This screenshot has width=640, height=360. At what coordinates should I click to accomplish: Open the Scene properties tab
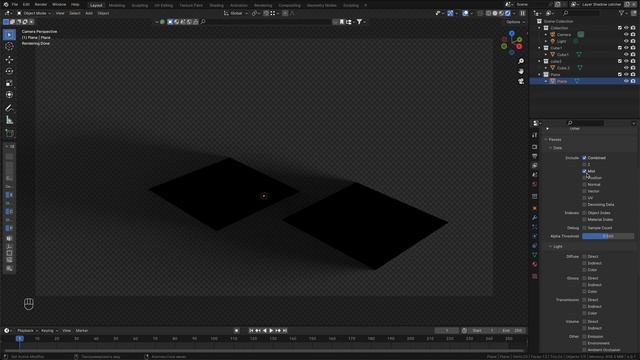click(535, 175)
